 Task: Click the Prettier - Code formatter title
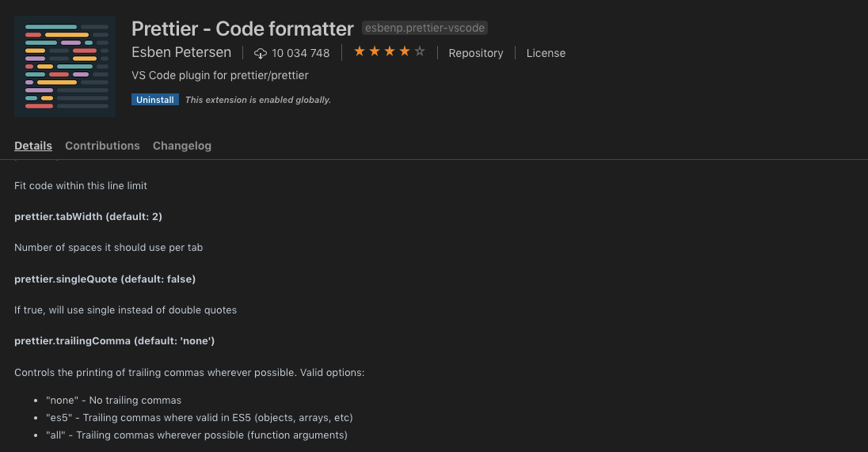(x=242, y=28)
